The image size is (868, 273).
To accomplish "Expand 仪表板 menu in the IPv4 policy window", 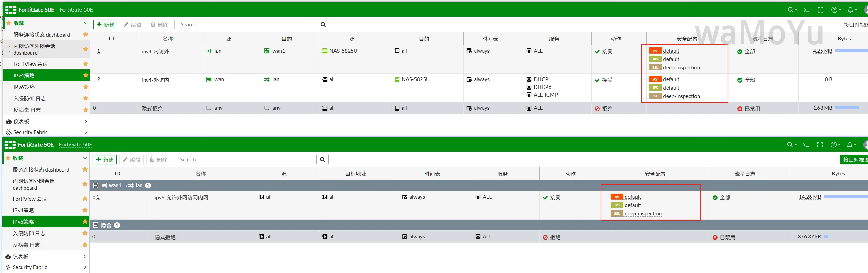I will (x=86, y=121).
